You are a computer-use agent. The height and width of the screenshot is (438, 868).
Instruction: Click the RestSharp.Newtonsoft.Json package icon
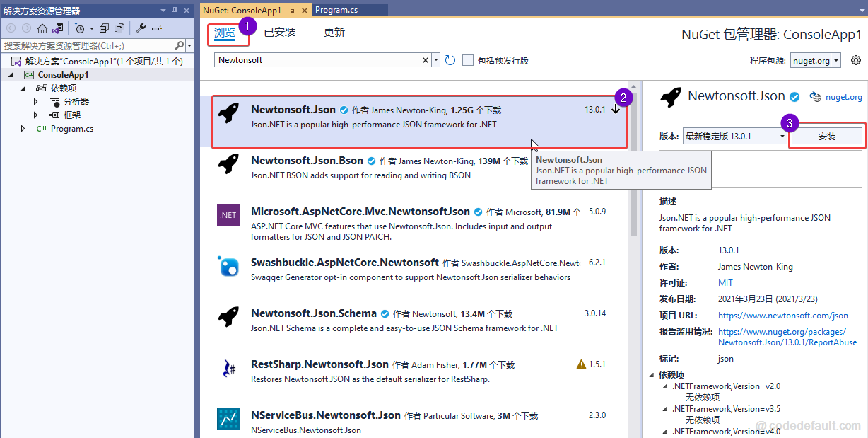point(228,368)
